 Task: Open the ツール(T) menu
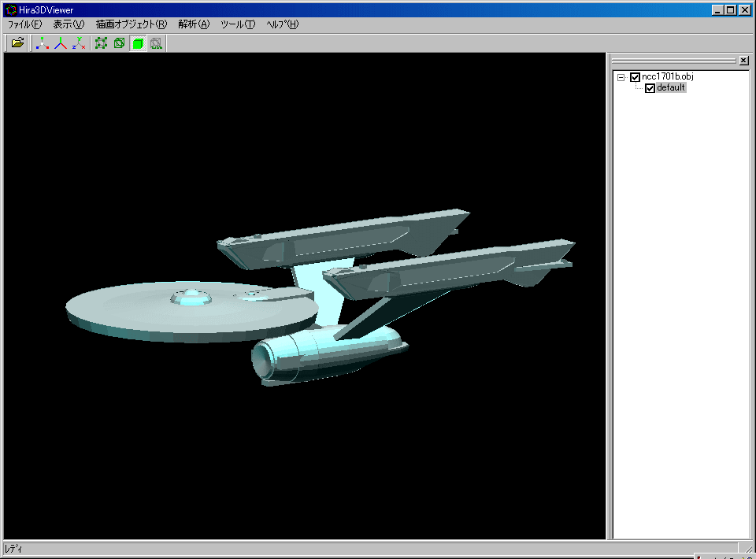pyautogui.click(x=238, y=24)
